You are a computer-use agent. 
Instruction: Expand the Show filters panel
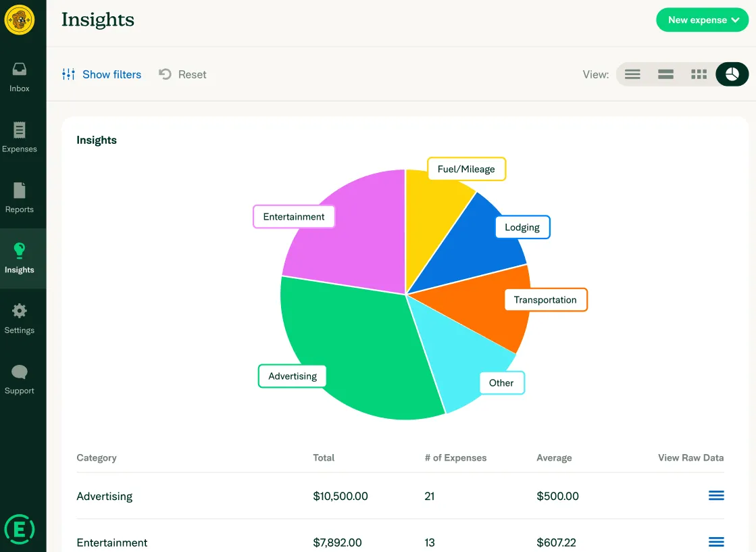pos(102,74)
